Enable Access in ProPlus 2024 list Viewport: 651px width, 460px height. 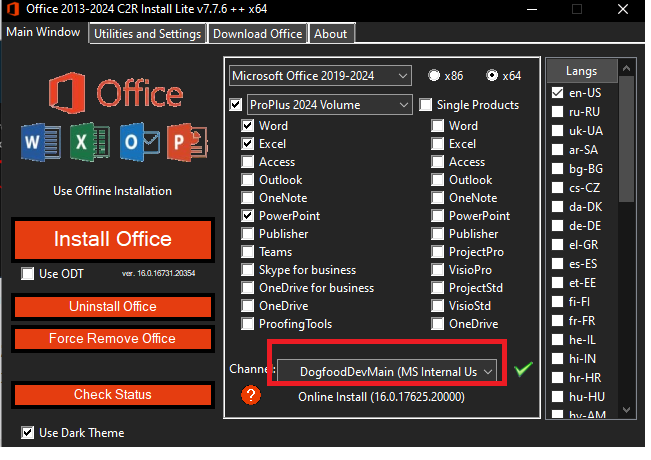(247, 161)
